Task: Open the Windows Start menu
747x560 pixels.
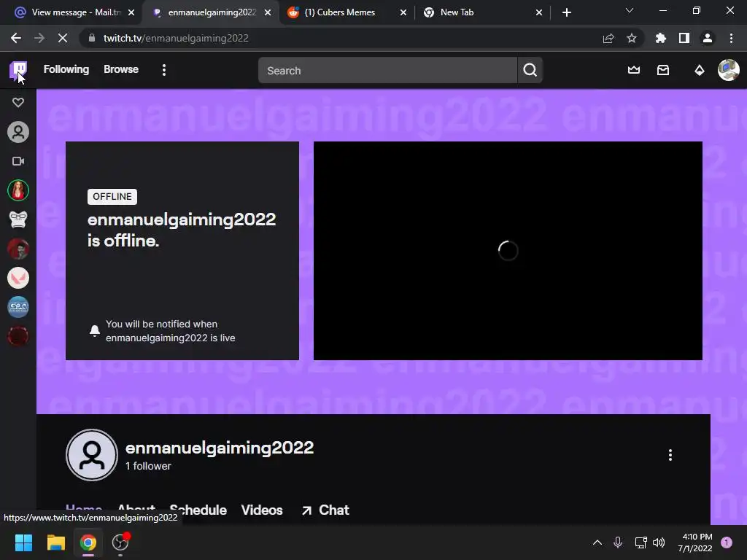Action: coord(23,542)
